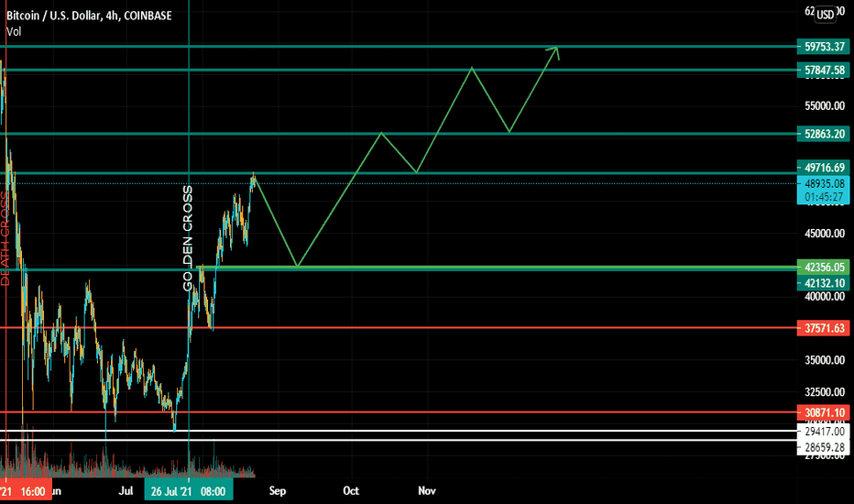The width and height of the screenshot is (854, 504).
Task: Click the red 16:00 date marker
Action: coord(26,491)
